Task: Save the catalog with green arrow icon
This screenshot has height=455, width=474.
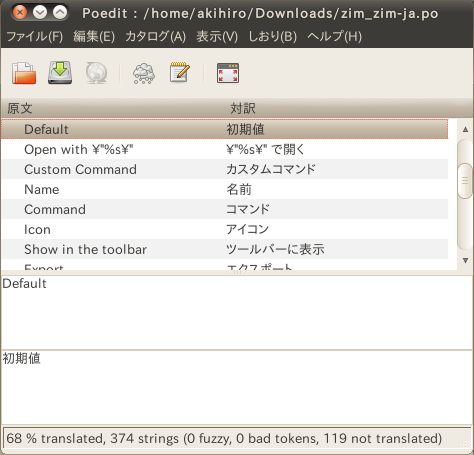Action: (60, 72)
